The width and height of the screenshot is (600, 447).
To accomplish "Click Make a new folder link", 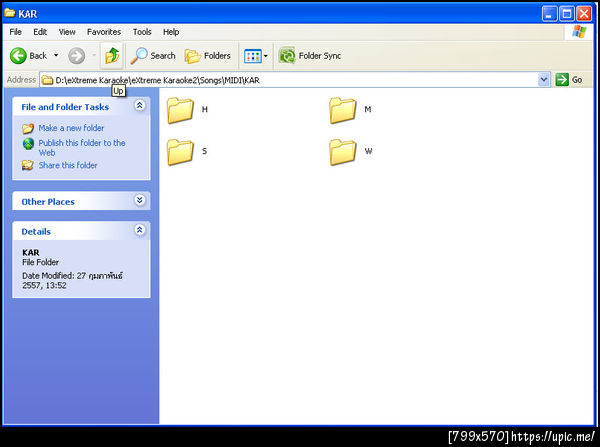I will tap(71, 128).
